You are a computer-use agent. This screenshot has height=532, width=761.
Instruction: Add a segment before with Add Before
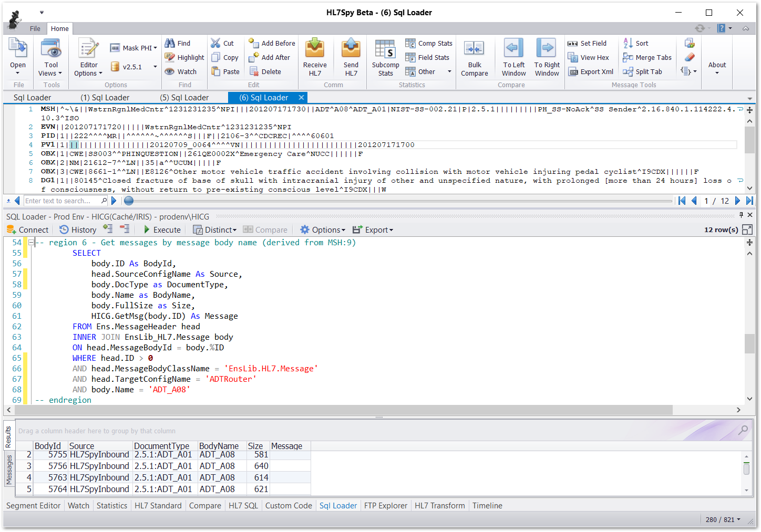coord(272,43)
